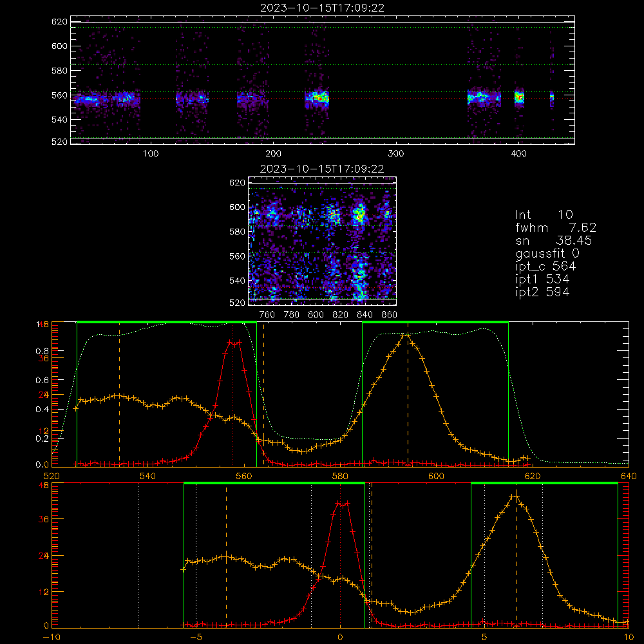Image resolution: width=644 pixels, height=644 pixels.
Task: Click the top spectrogram timestamp title
Action: 322,8
